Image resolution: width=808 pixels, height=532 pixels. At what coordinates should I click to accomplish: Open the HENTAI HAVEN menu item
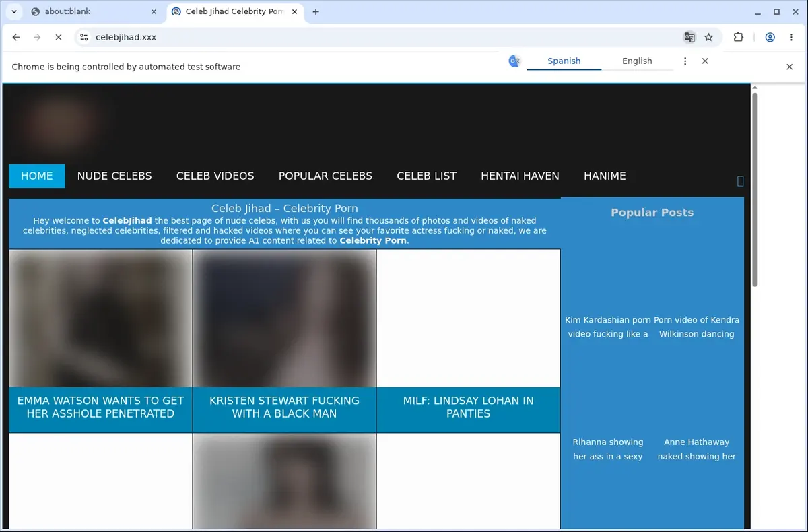pyautogui.click(x=520, y=176)
